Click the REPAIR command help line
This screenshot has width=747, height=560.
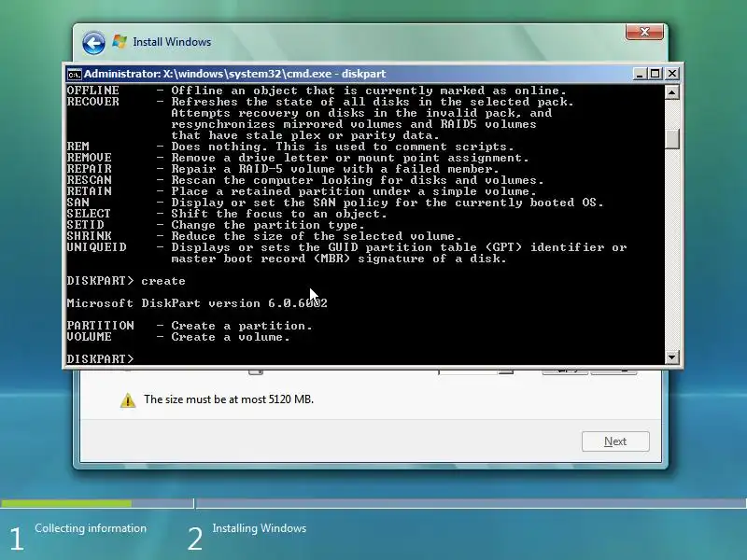283,169
